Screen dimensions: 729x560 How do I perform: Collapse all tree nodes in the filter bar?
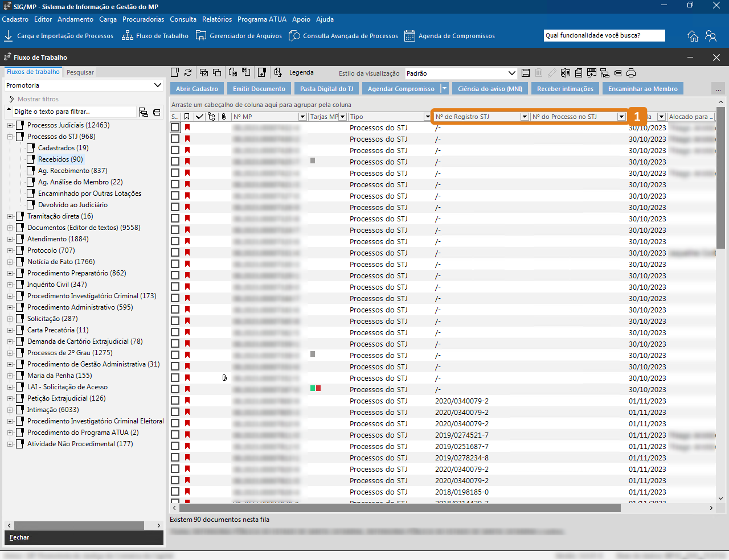tap(157, 112)
